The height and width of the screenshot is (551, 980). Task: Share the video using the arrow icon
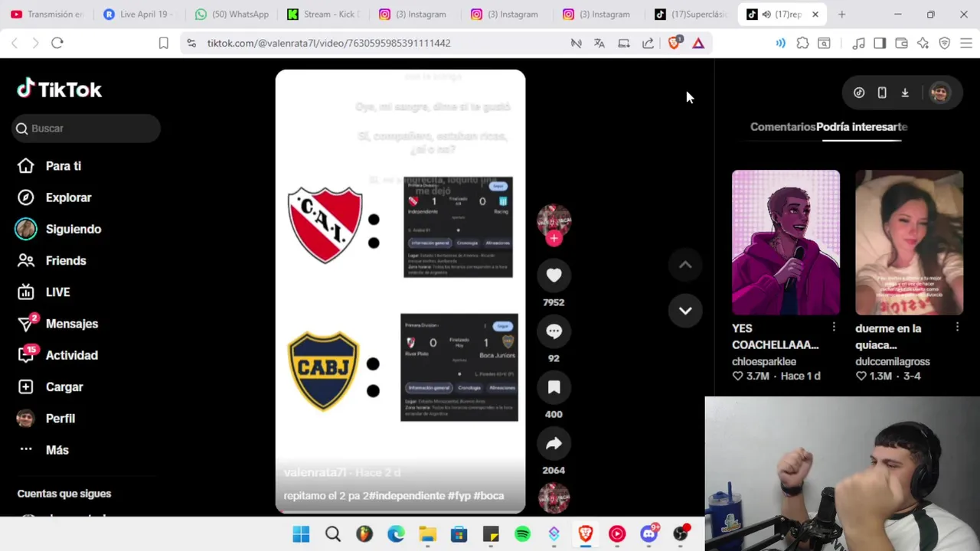[x=554, y=444]
